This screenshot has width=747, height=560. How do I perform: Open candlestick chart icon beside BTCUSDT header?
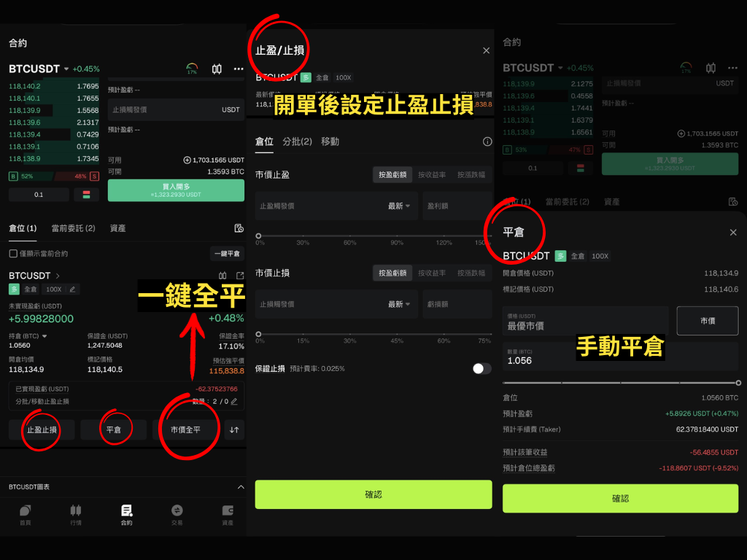pyautogui.click(x=217, y=69)
